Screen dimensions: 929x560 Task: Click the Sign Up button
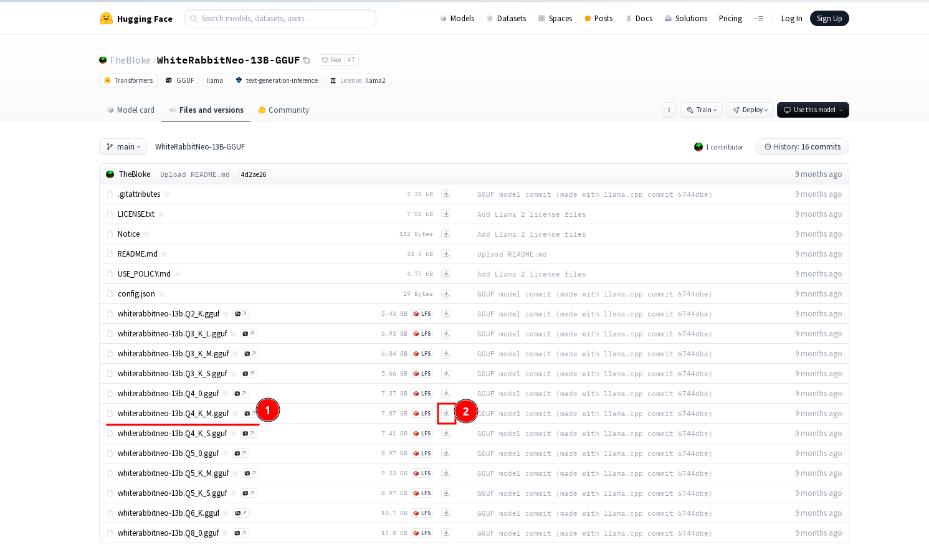coord(829,19)
